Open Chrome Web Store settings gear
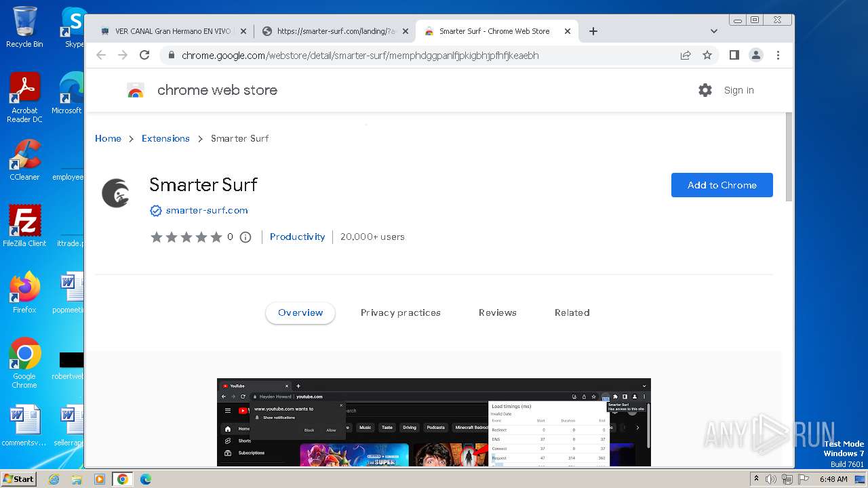This screenshot has height=488, width=868. (x=705, y=90)
